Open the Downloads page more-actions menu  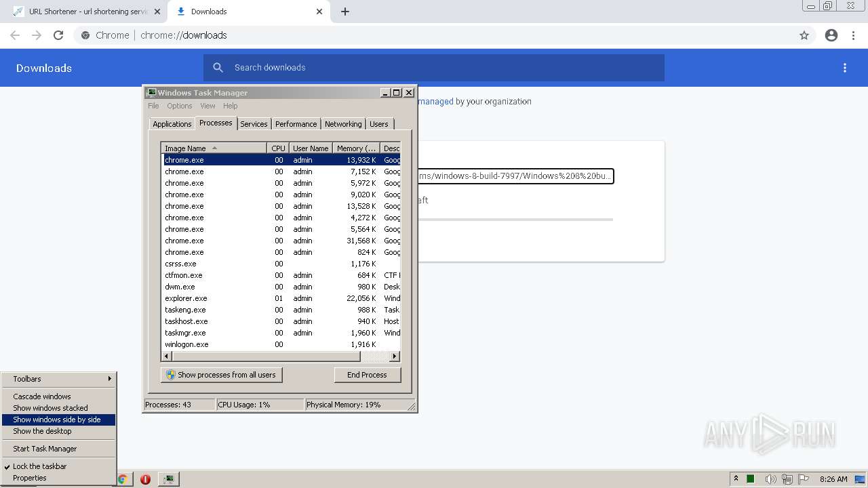845,68
